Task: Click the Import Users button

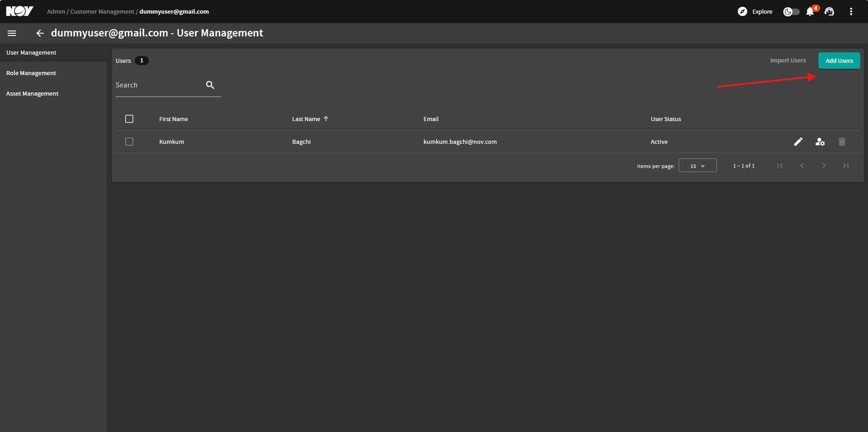Action: [x=788, y=61]
